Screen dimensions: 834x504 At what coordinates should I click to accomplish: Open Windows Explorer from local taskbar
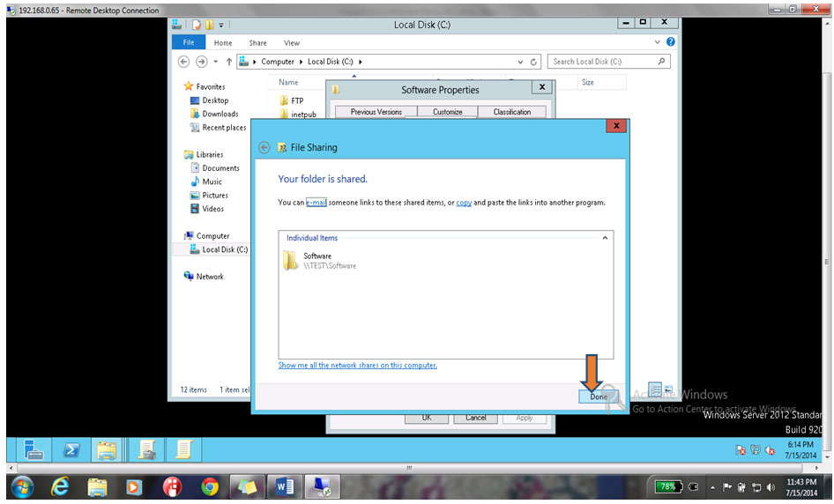(x=97, y=487)
